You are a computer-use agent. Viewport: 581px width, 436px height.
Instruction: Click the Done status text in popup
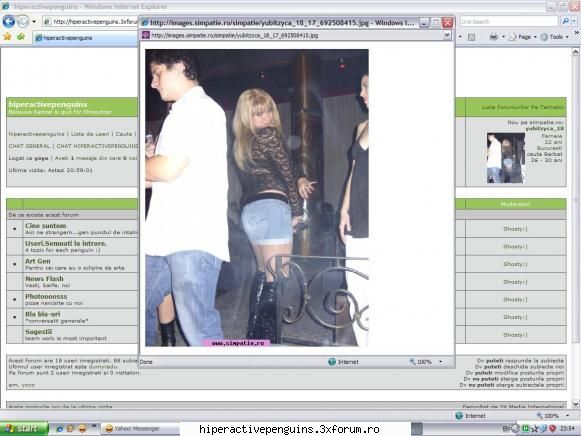pos(146,362)
